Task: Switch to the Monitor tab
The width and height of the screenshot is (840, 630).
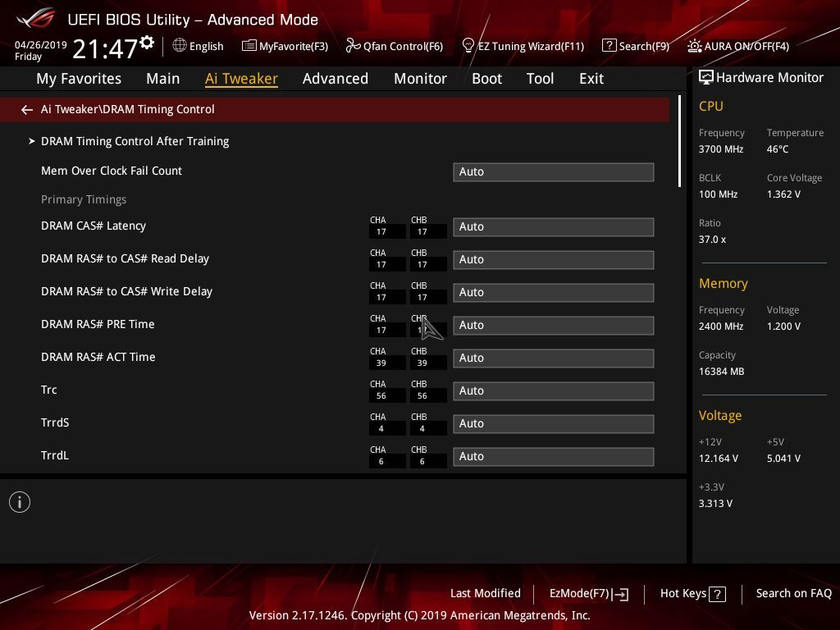Action: pyautogui.click(x=421, y=79)
